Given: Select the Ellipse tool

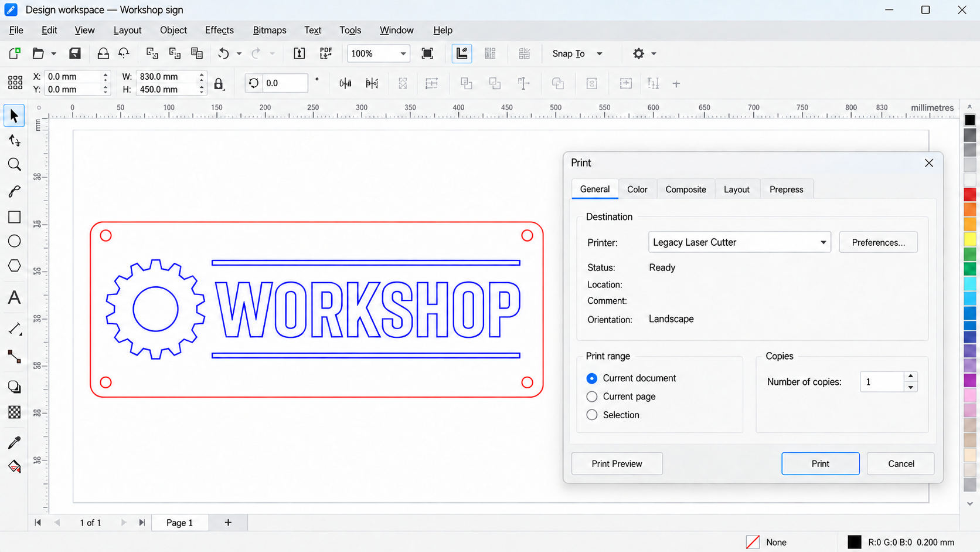Looking at the screenshot, I should tap(14, 241).
